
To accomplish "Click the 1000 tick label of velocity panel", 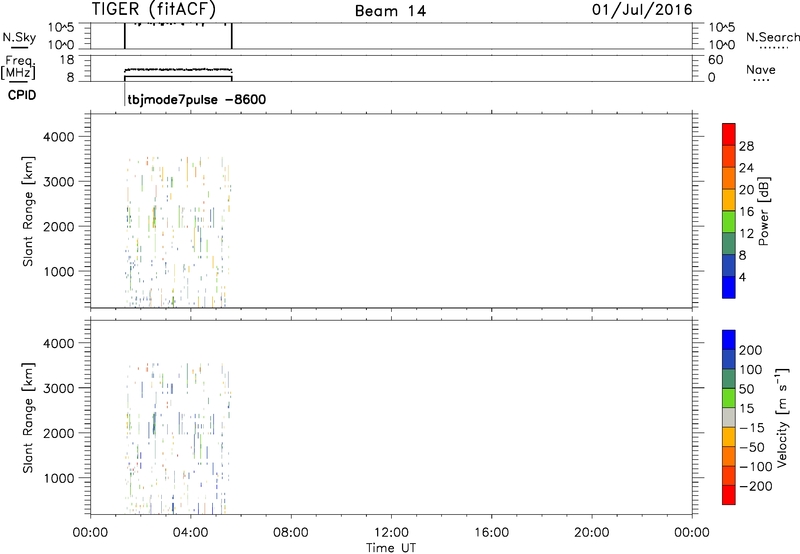I will click(59, 478).
